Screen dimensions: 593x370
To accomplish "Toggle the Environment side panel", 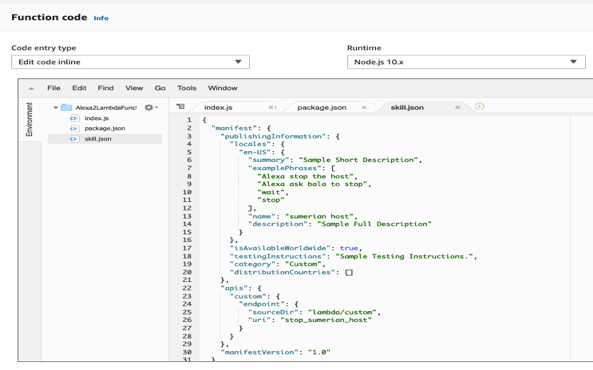I will (x=29, y=119).
